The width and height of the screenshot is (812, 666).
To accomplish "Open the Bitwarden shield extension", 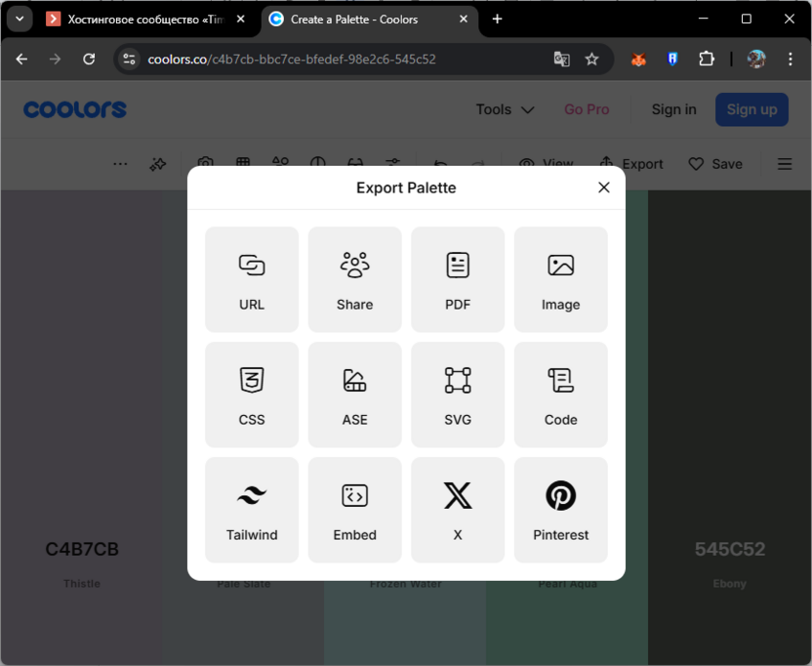I will (672, 60).
